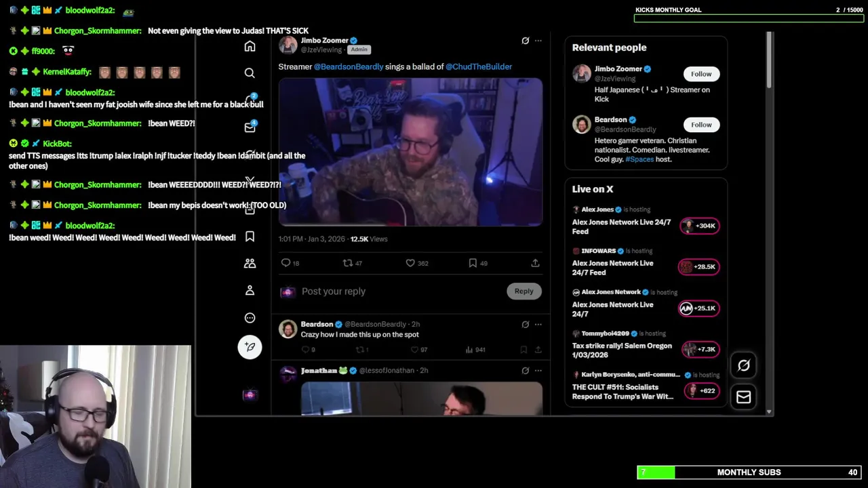The height and width of the screenshot is (488, 868).
Task: Open the Bookmarks icon in sidebar
Action: [250, 236]
